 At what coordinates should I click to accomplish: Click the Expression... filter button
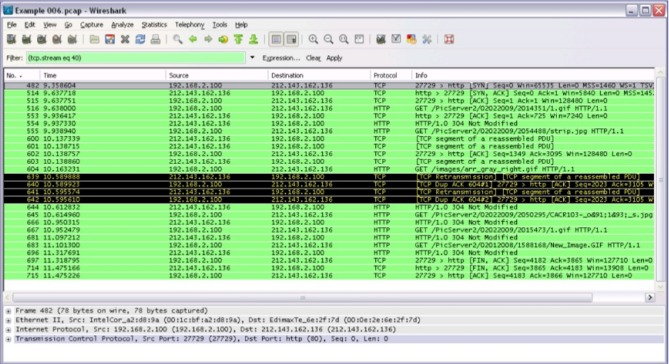281,58
